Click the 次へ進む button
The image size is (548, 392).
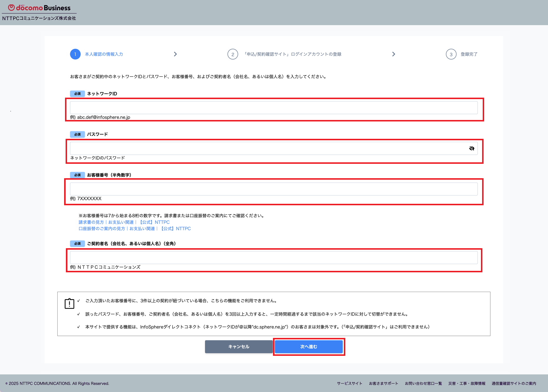coord(309,347)
